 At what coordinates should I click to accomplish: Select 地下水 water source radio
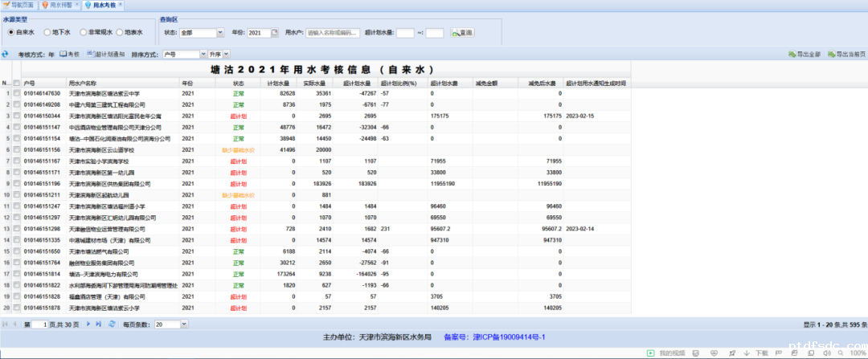47,33
